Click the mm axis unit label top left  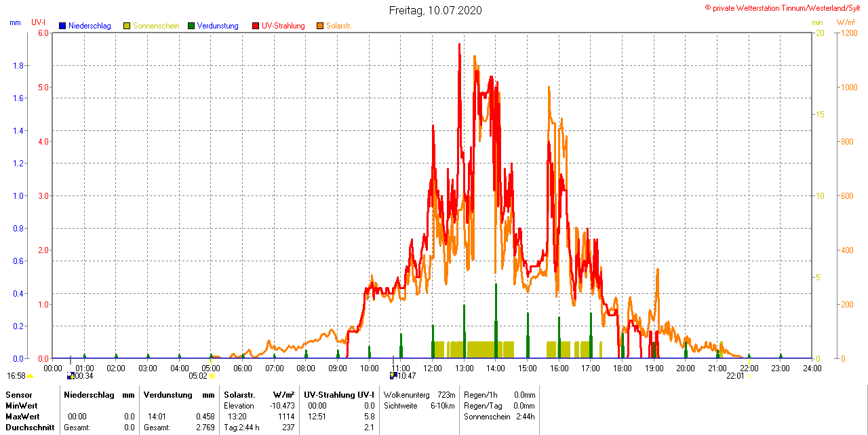click(16, 22)
